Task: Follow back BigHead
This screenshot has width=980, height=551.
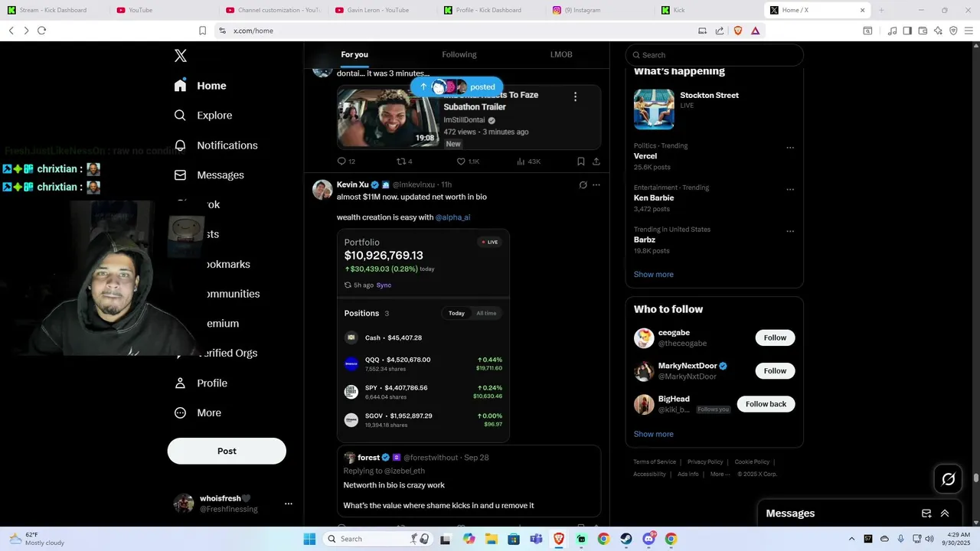Action: [x=766, y=404]
